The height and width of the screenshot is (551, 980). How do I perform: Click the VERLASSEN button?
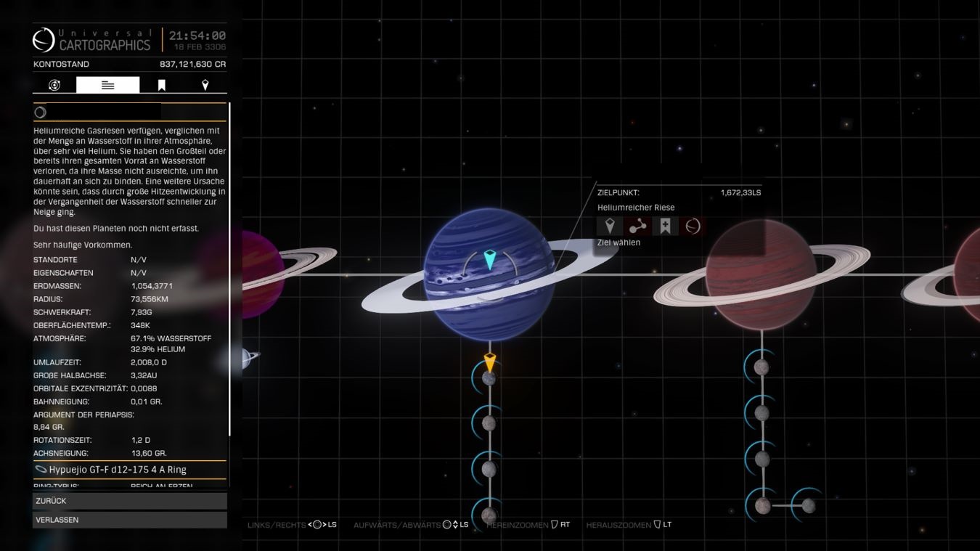(130, 520)
